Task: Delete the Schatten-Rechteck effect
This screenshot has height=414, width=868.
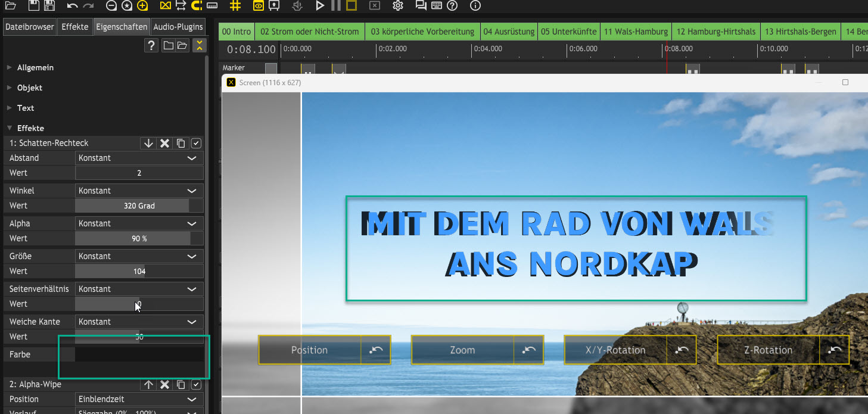Action: 165,144
